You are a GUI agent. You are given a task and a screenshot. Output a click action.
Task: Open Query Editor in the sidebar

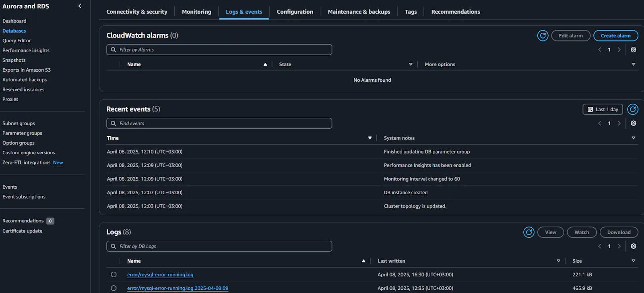click(17, 41)
